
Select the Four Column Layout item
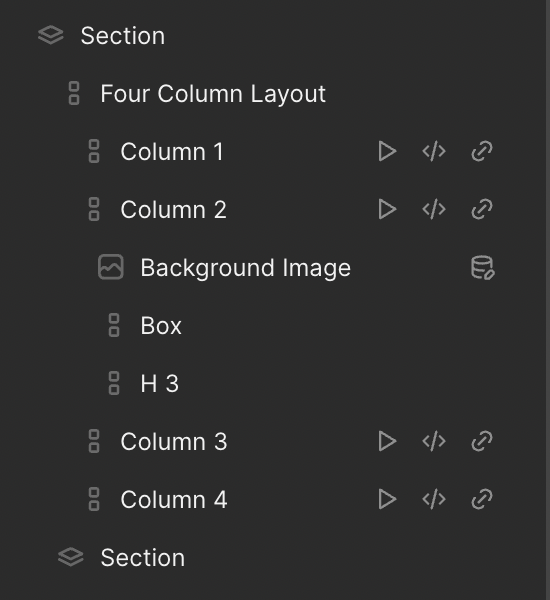point(213,94)
